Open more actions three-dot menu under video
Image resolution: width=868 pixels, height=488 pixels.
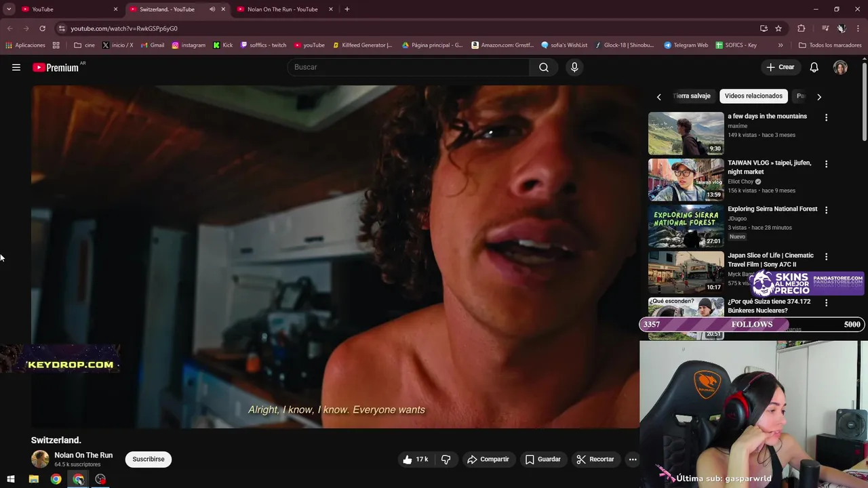[x=633, y=460]
